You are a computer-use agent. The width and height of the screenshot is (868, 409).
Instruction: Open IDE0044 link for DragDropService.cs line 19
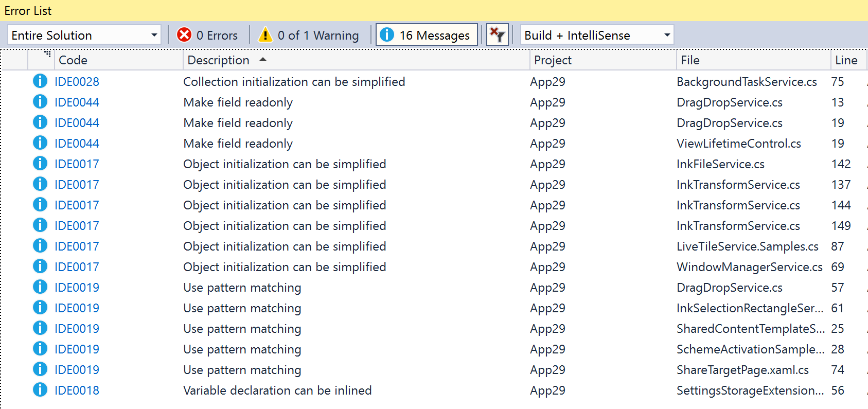pyautogui.click(x=77, y=123)
